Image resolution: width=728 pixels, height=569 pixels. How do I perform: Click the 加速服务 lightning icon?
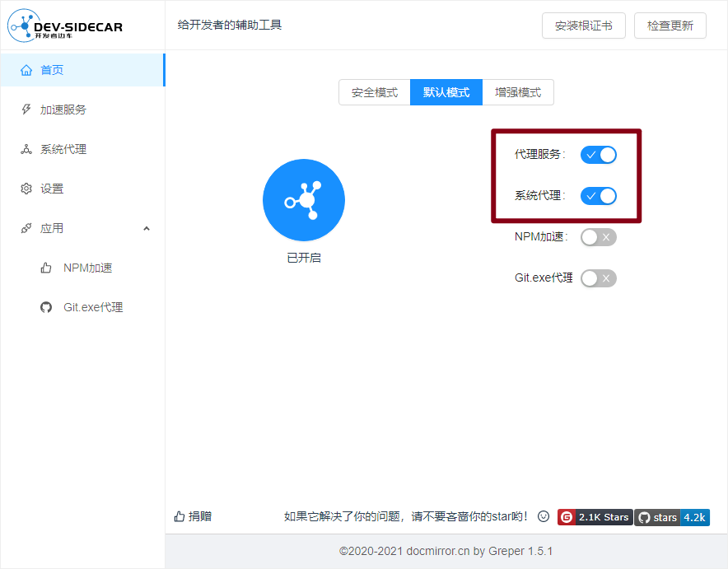26,110
